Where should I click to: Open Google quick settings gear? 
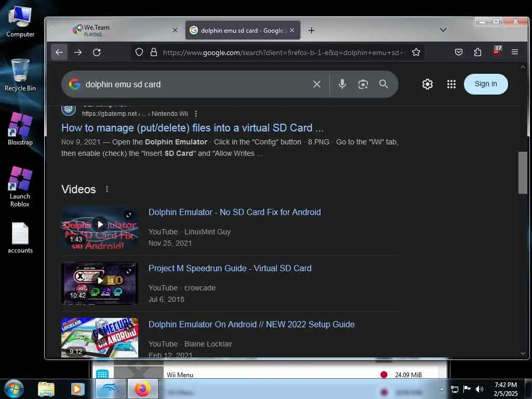click(x=428, y=84)
